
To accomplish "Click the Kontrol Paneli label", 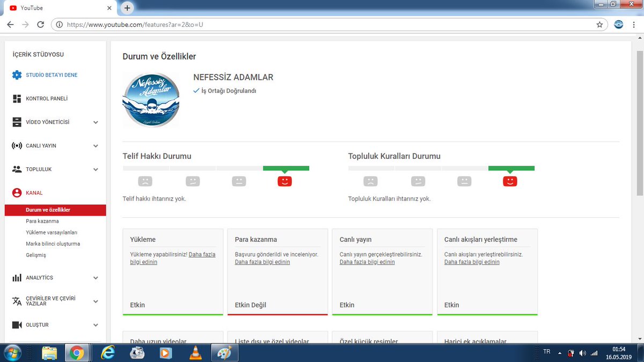I will click(47, 99).
